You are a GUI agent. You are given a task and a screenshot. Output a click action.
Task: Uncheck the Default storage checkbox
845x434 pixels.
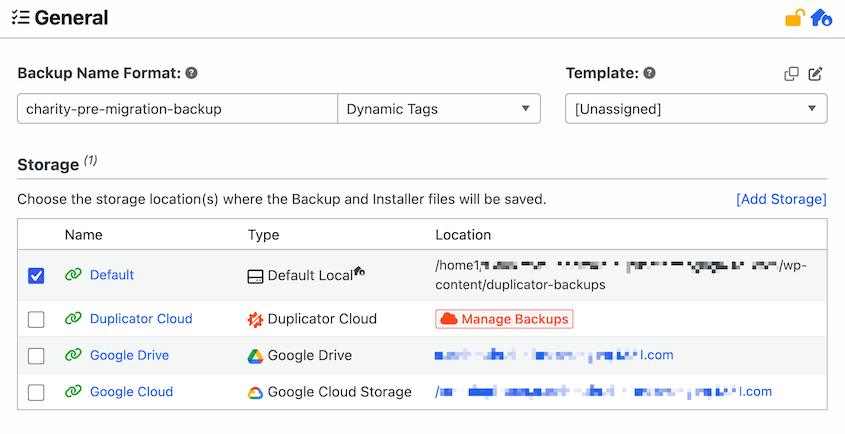(36, 275)
